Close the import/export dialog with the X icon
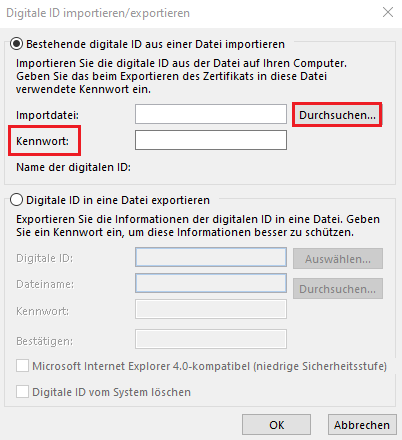This screenshot has width=402, height=440. 388,13
